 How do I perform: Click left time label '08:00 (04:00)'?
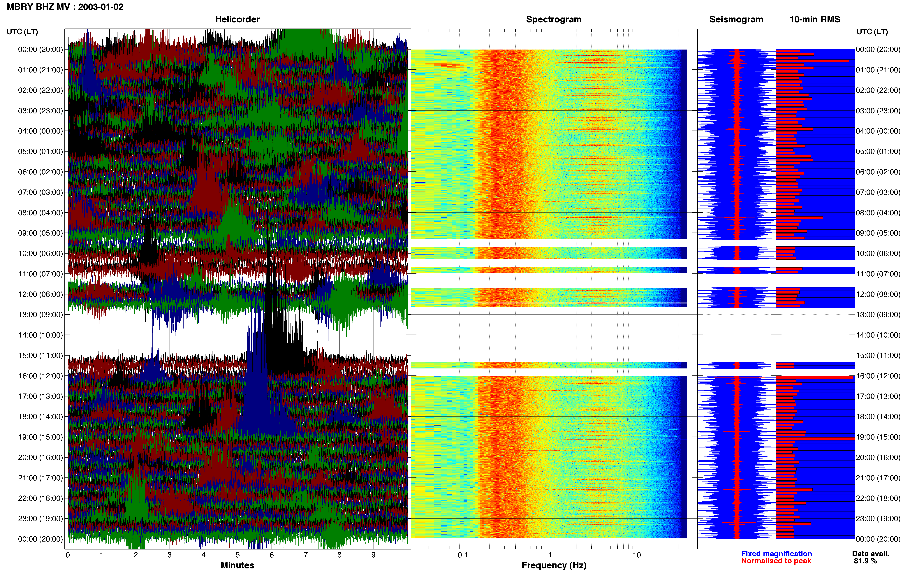click(41, 212)
